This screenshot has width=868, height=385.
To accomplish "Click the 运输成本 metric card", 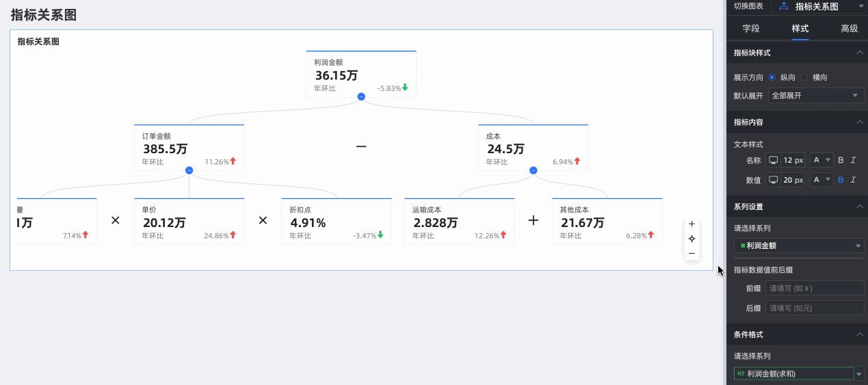I will coord(460,222).
